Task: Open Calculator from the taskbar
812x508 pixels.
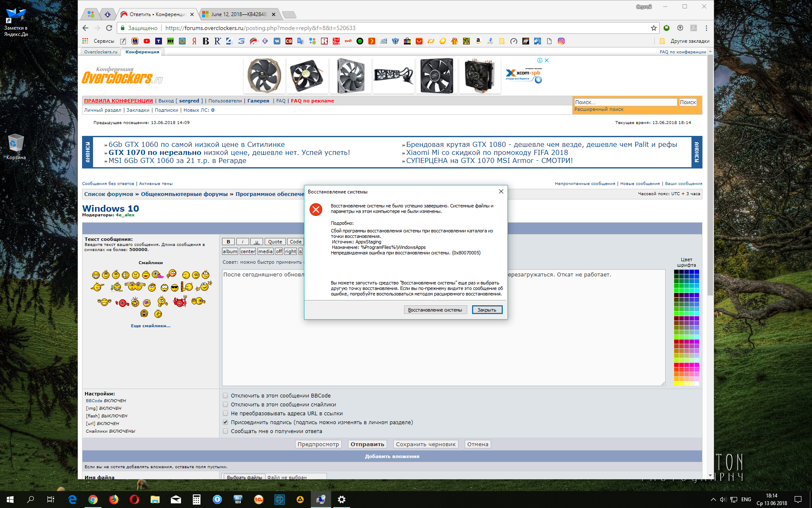Action: [x=196, y=500]
